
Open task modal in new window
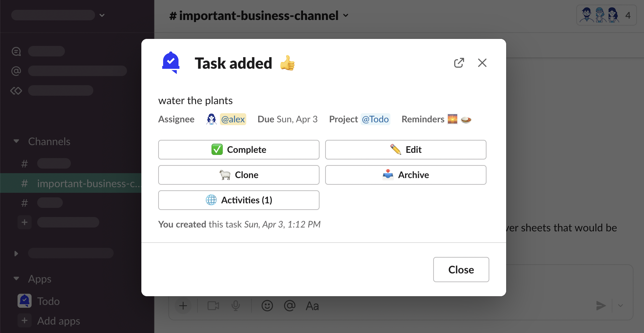point(459,63)
